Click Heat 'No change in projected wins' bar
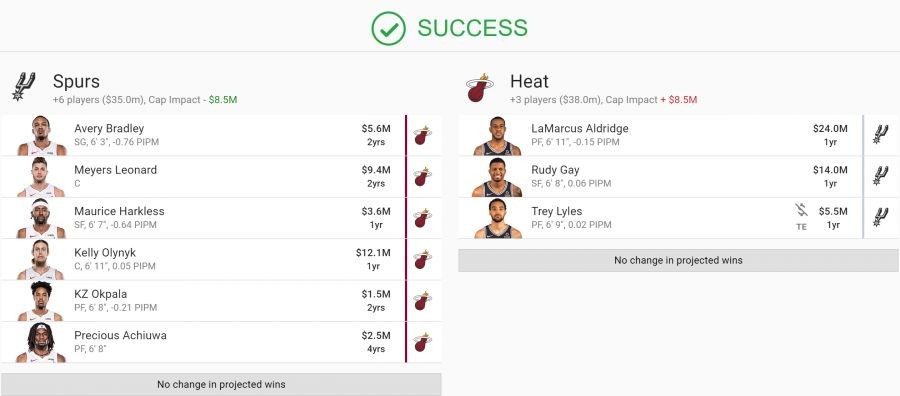 click(x=678, y=261)
